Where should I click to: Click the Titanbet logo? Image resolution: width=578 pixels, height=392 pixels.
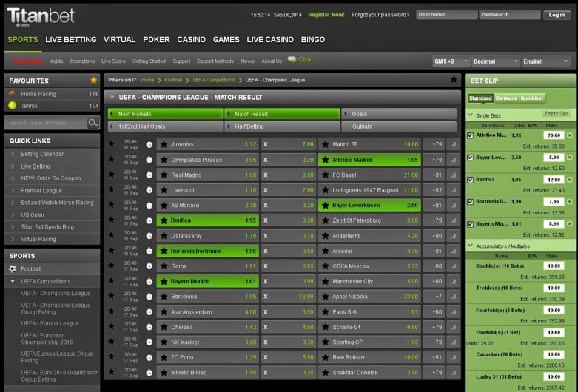[x=41, y=16]
